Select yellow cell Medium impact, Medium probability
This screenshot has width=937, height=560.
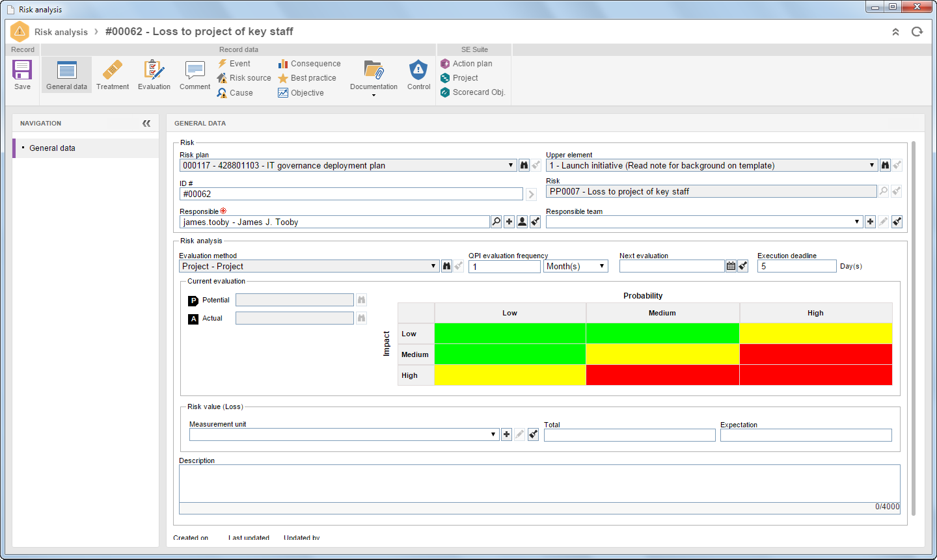pos(662,354)
